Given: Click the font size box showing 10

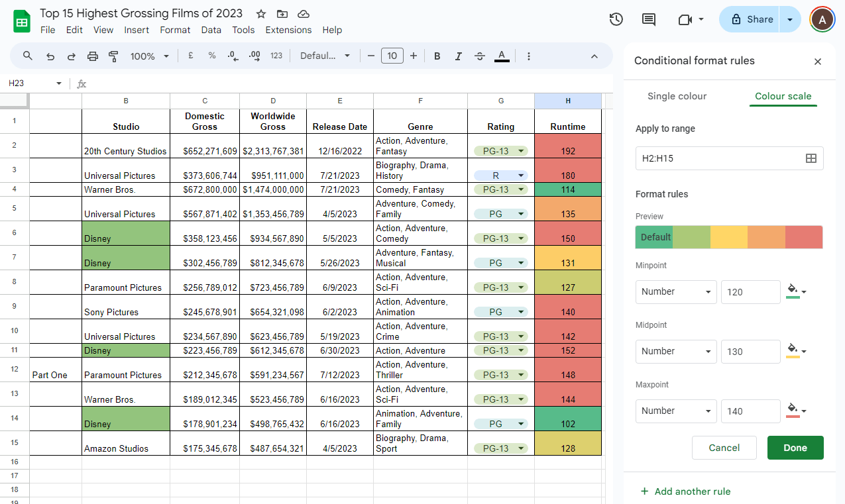Looking at the screenshot, I should coord(392,56).
